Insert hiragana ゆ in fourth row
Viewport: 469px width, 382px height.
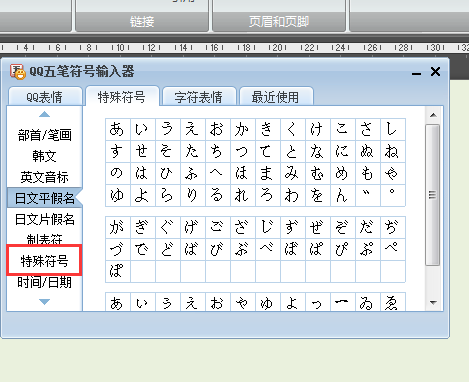118,195
